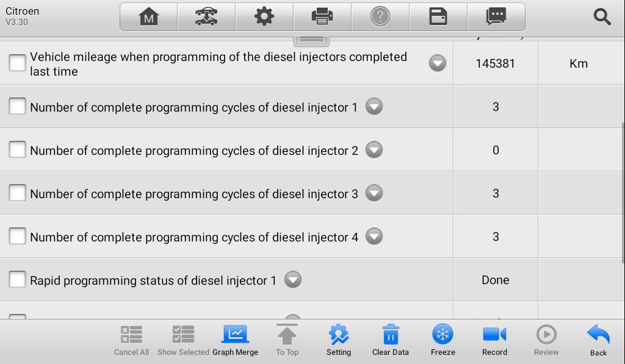Open Review playback

(546, 340)
